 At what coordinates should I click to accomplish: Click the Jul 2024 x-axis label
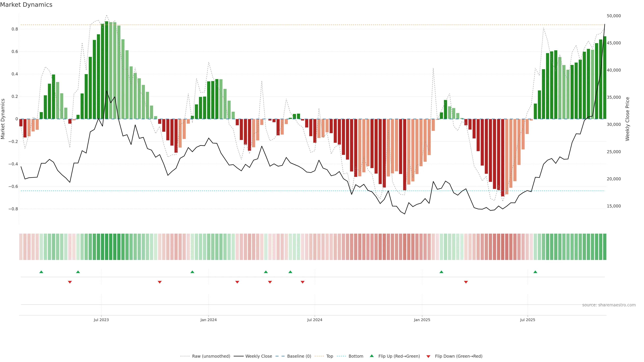(x=314, y=320)
